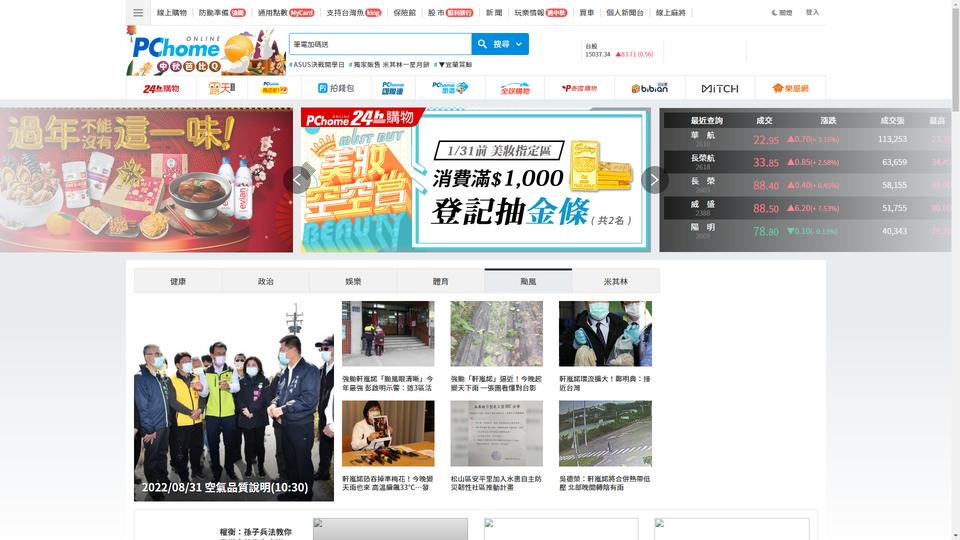Viewport: 960px width, 540px height.
Task: Open 玩樂情報 menu item
Action: coord(541,12)
